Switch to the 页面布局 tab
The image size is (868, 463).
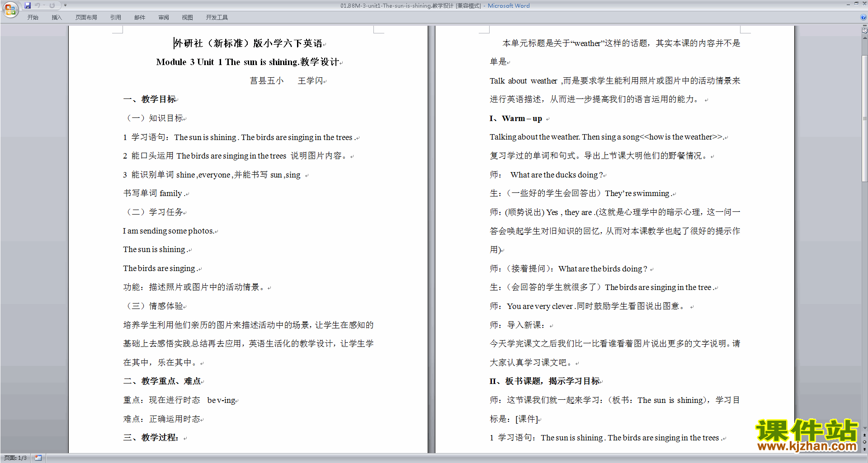click(x=86, y=17)
